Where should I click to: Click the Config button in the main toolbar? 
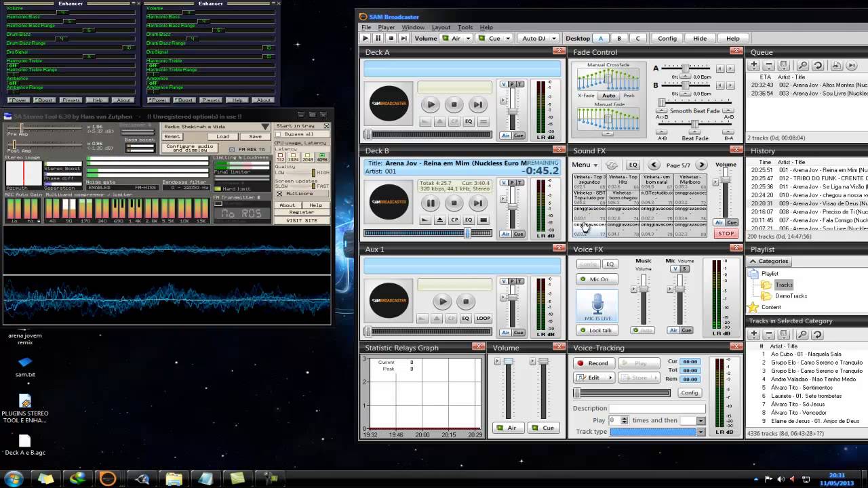667,39
